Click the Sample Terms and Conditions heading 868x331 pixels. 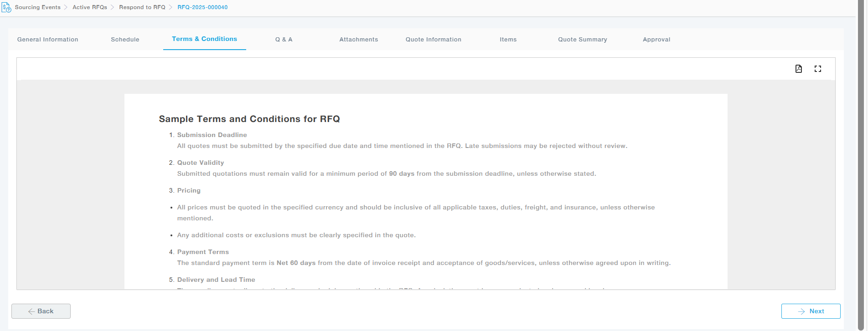click(x=249, y=119)
